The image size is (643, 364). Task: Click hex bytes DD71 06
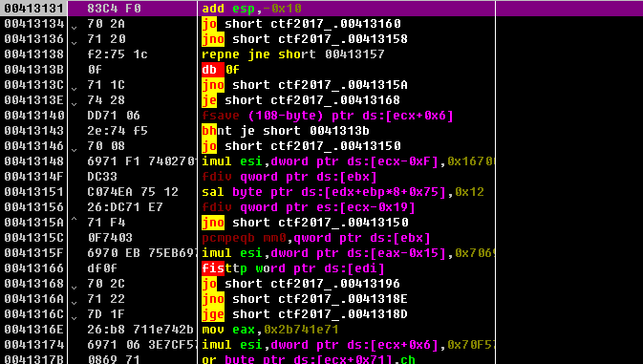(114, 116)
